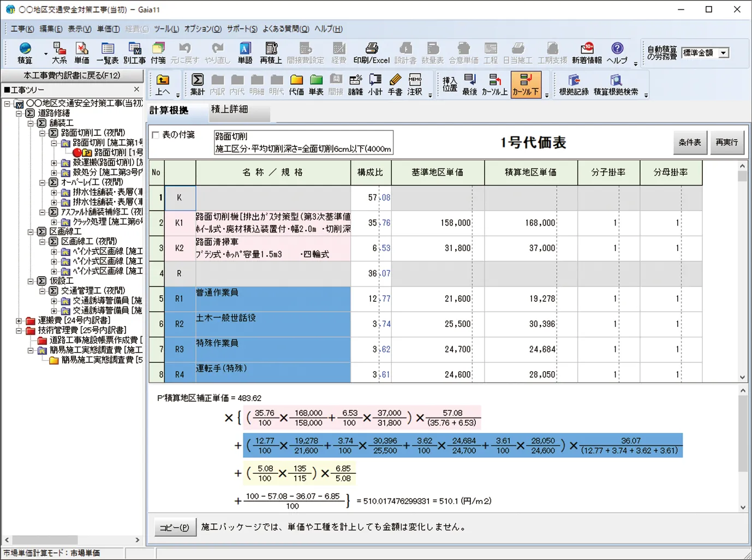752x560 pixels.
Task: Click the 代価 folder icon
Action: (x=296, y=85)
